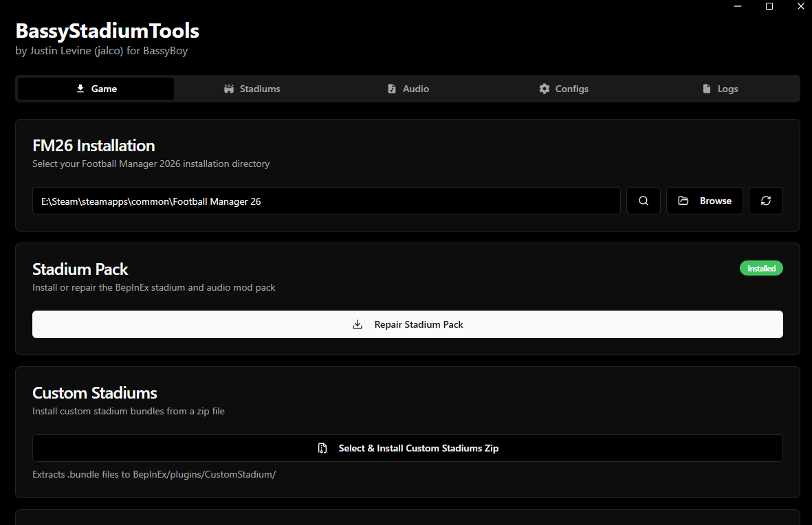Click the refresh arrows icon button
This screenshot has height=525, width=812.
click(765, 201)
